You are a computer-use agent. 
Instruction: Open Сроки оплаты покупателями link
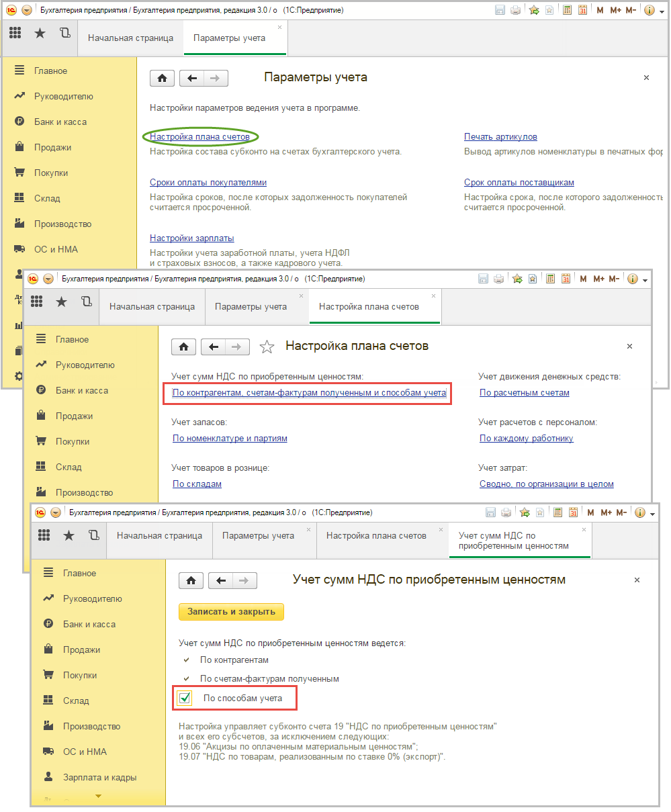click(208, 183)
